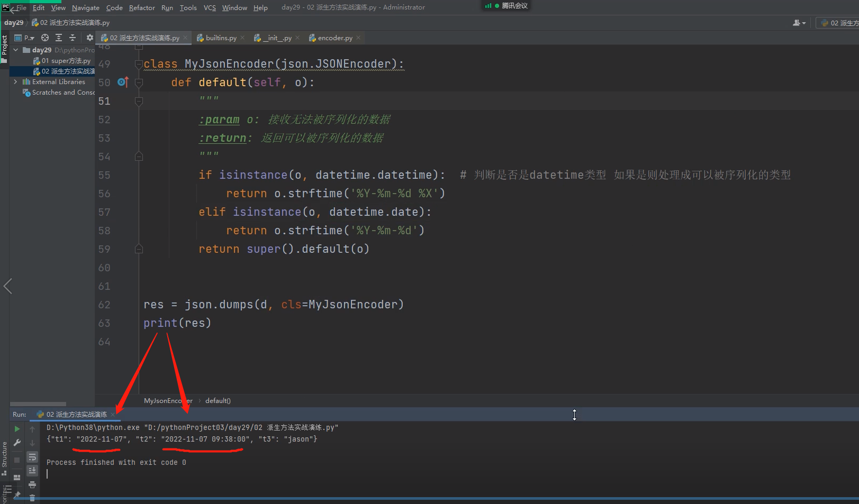Open the Code menu

114,7
